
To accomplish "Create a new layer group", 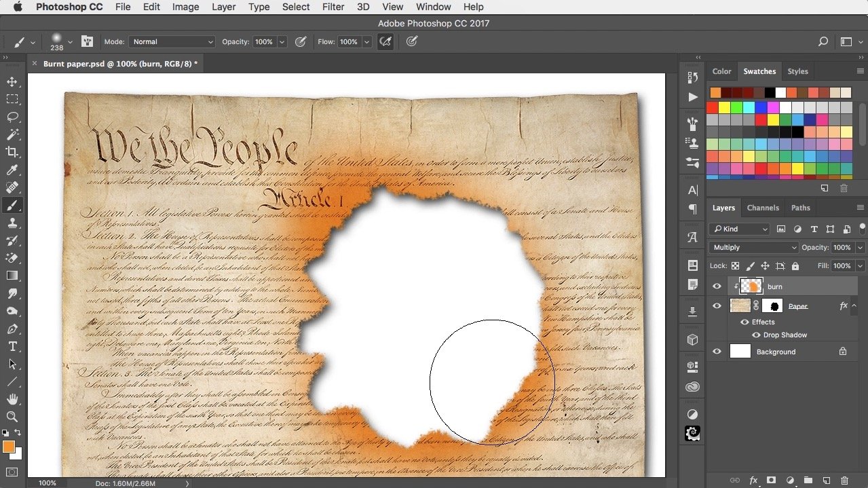I will tap(808, 480).
